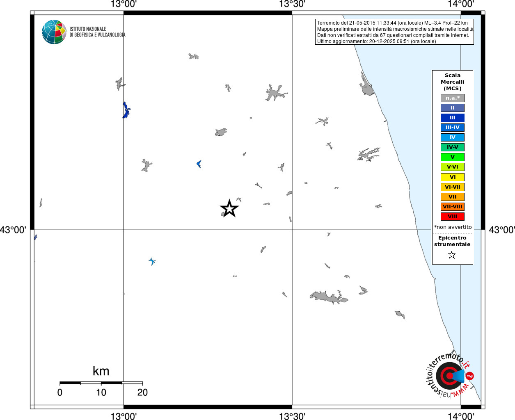Select the III intensity legend swatch
This screenshot has height=420, width=515.
coord(453,118)
